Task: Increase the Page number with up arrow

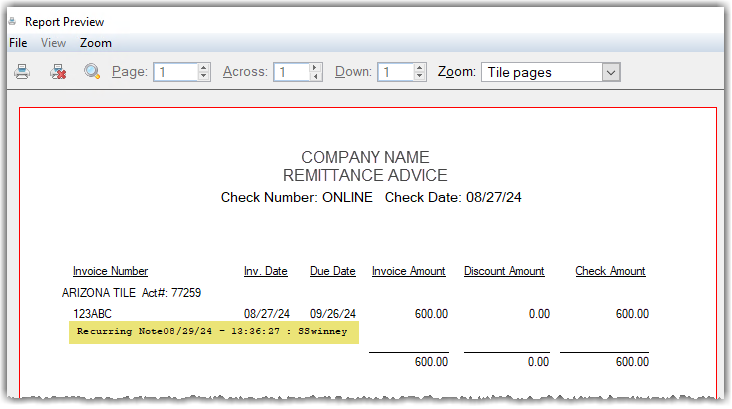Action: (x=204, y=68)
